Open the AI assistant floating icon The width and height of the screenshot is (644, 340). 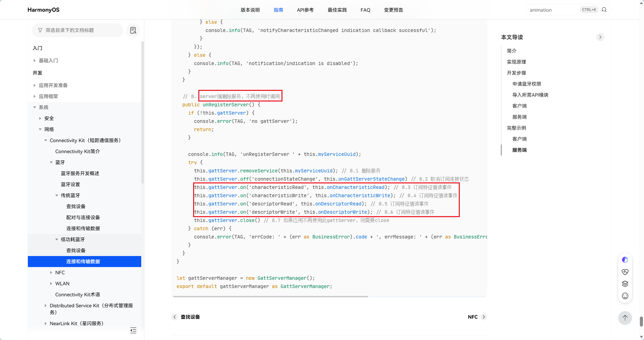625,260
